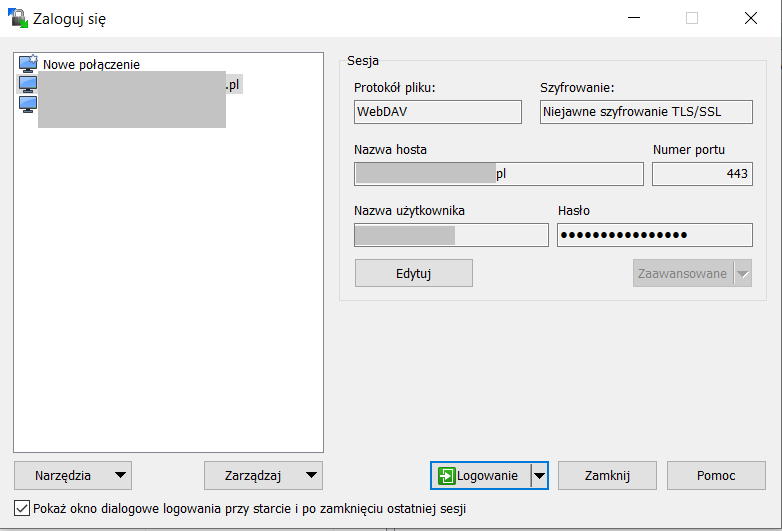Screen dimensions: 782x531
Task: Select the Nowe połączenie computer icon
Action: 28,65
